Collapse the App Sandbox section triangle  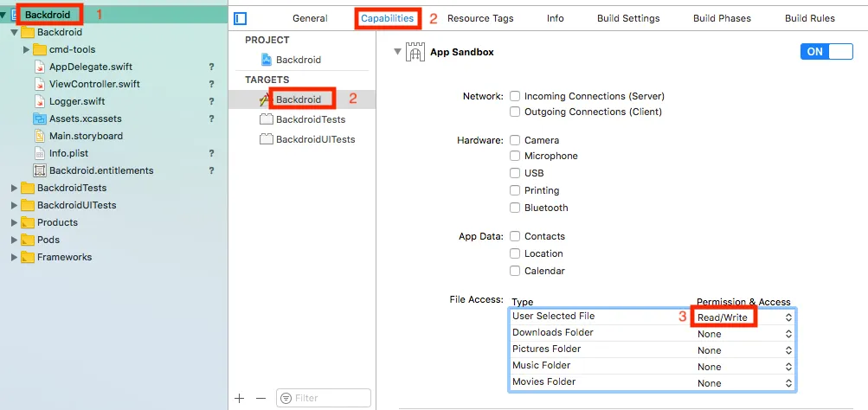point(397,51)
